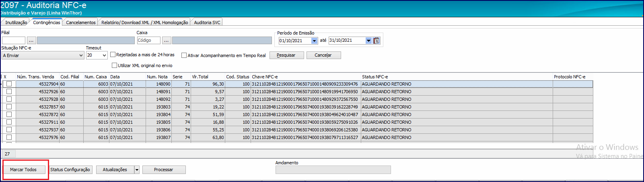Expand Atualizações arrow dropdown
The height and width of the screenshot is (182, 644).
click(137, 170)
